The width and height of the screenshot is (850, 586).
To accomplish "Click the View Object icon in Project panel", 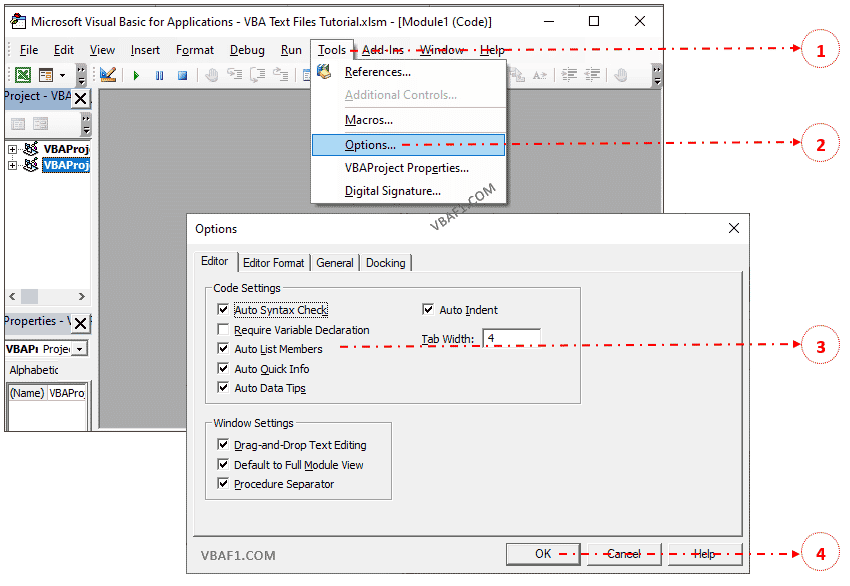I will coord(40,124).
